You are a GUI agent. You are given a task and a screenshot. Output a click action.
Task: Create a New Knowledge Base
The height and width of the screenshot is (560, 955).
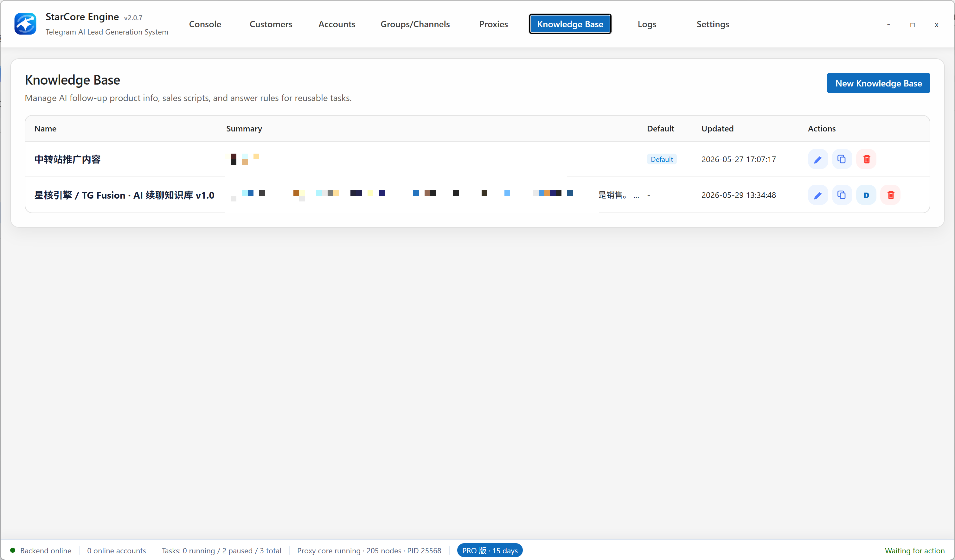878,83
